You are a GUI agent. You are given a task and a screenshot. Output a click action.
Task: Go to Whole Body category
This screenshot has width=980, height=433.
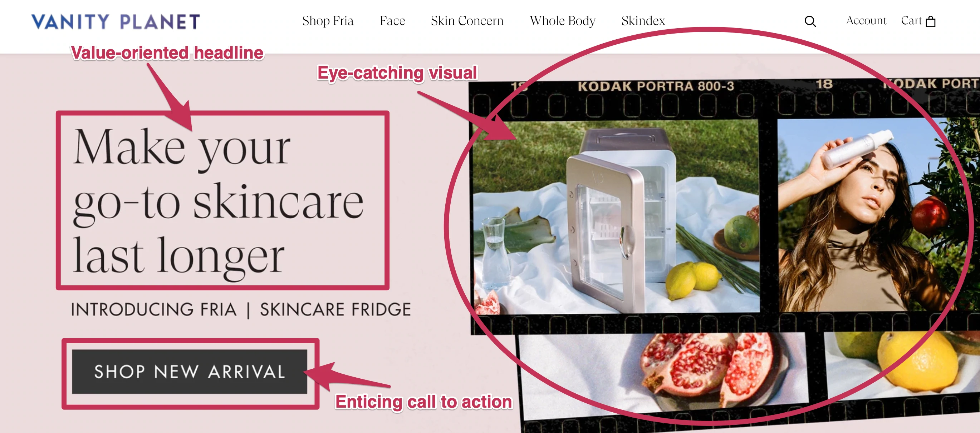point(563,21)
